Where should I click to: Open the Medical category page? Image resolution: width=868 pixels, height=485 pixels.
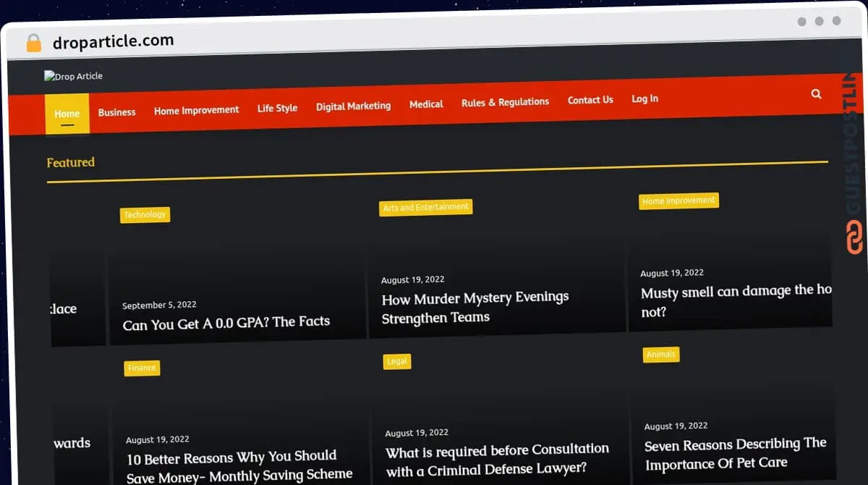point(426,104)
